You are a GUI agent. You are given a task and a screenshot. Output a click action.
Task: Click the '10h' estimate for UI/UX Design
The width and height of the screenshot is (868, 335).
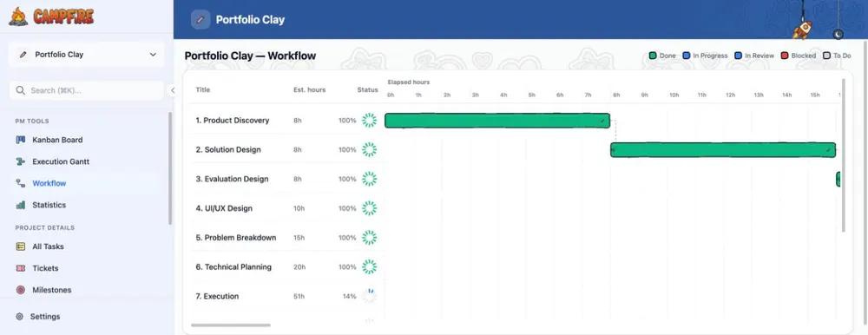299,208
